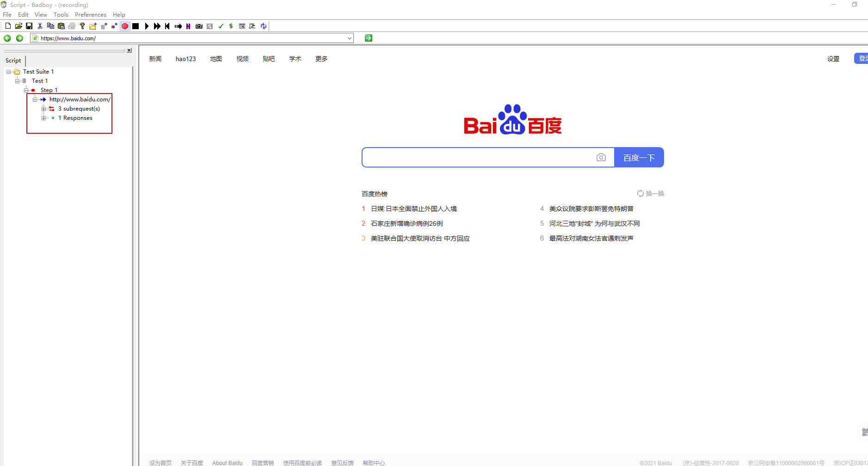Expand the 3 subrequest(s) node
Viewport: 868px width, 466px height.
pyautogui.click(x=43, y=109)
